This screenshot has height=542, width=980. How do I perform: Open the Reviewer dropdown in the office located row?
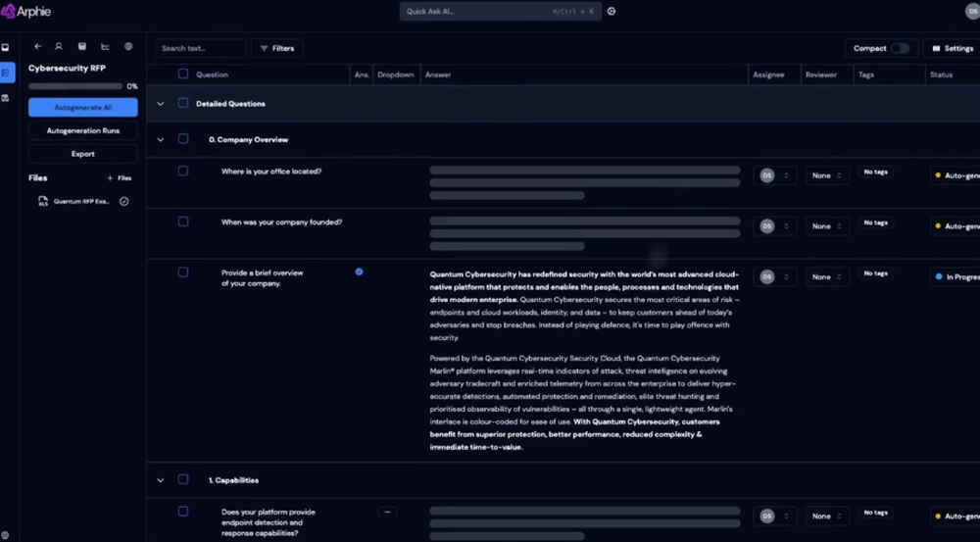[827, 175]
